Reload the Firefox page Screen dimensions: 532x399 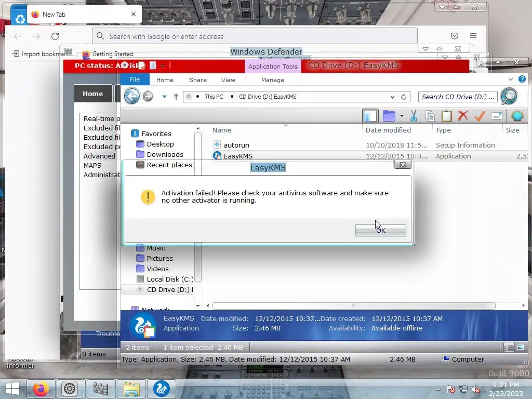coord(55,36)
